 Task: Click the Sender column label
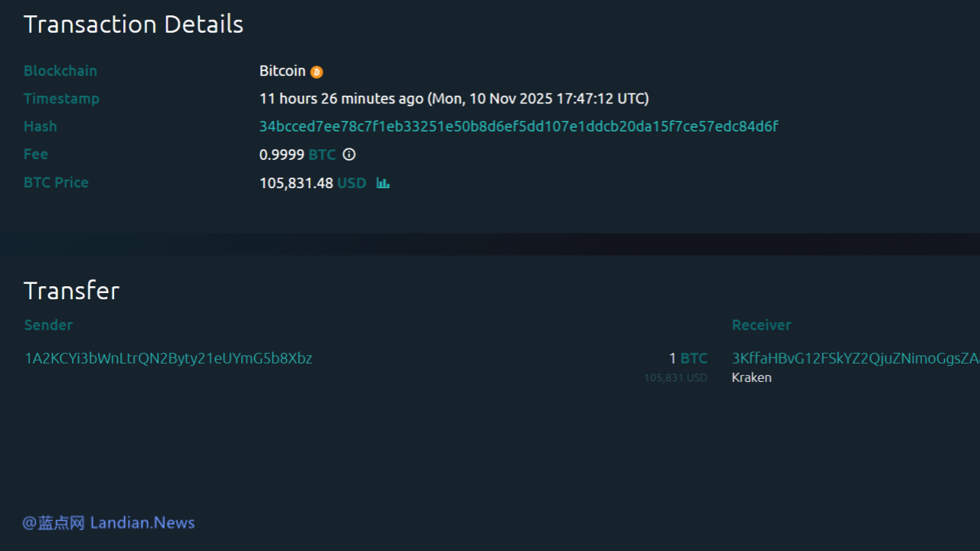[x=48, y=324]
